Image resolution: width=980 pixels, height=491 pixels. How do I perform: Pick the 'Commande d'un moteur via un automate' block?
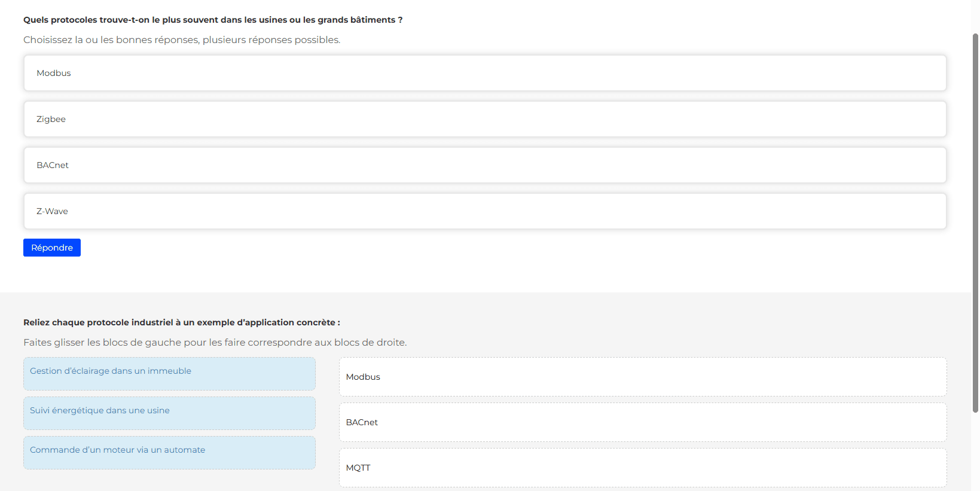pos(169,453)
